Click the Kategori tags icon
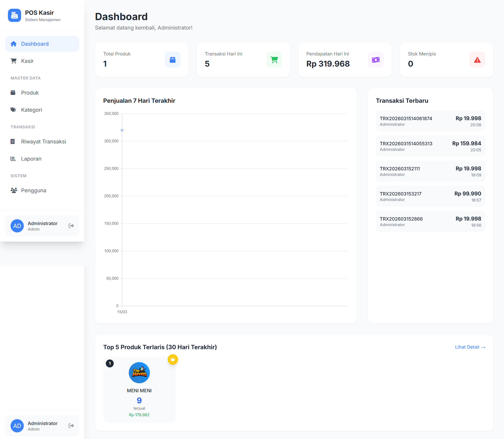 pos(13,110)
